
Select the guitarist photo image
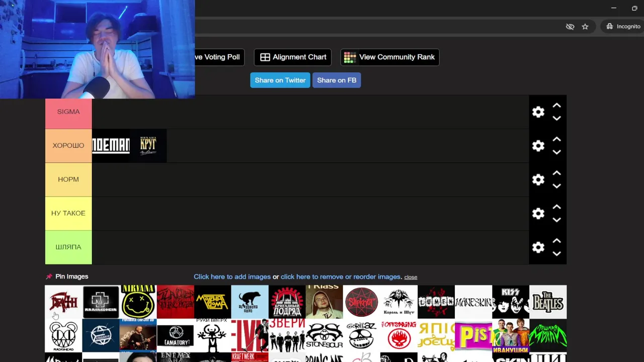click(x=138, y=335)
